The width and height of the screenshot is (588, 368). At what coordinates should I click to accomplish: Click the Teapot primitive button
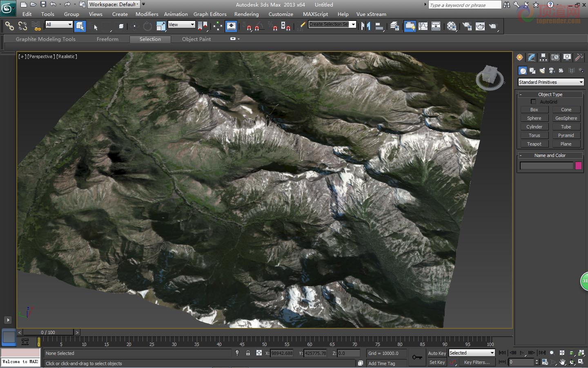[x=534, y=144]
